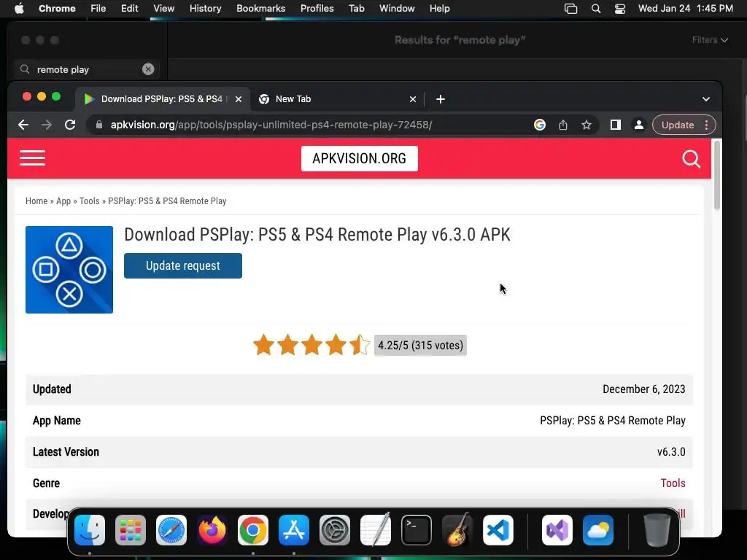View site info via the lock icon
Screen dimensions: 747x560
click(x=99, y=125)
